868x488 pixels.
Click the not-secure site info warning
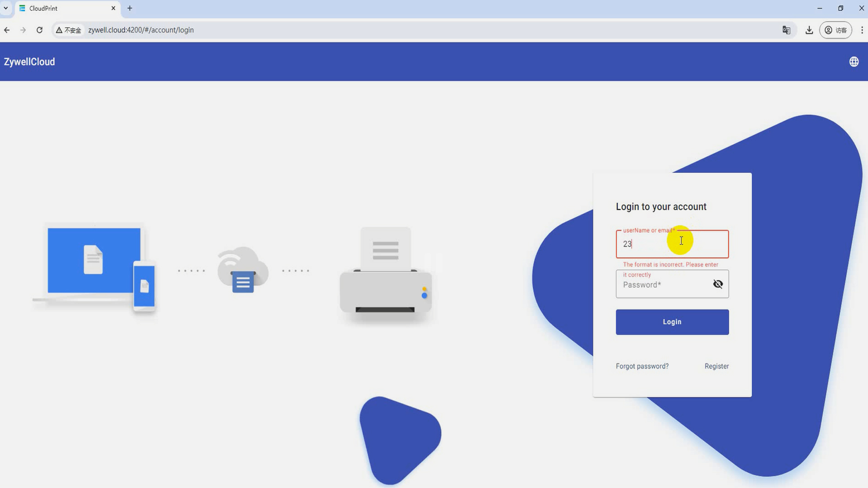(68, 30)
